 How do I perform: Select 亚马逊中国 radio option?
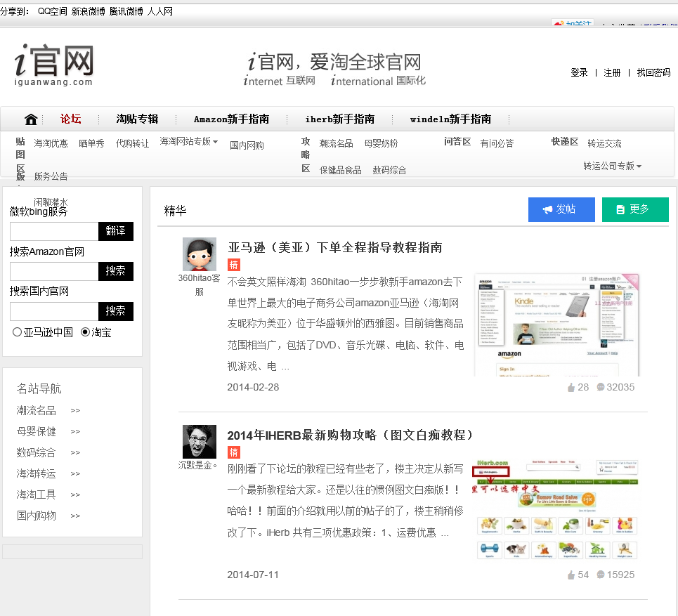point(18,332)
